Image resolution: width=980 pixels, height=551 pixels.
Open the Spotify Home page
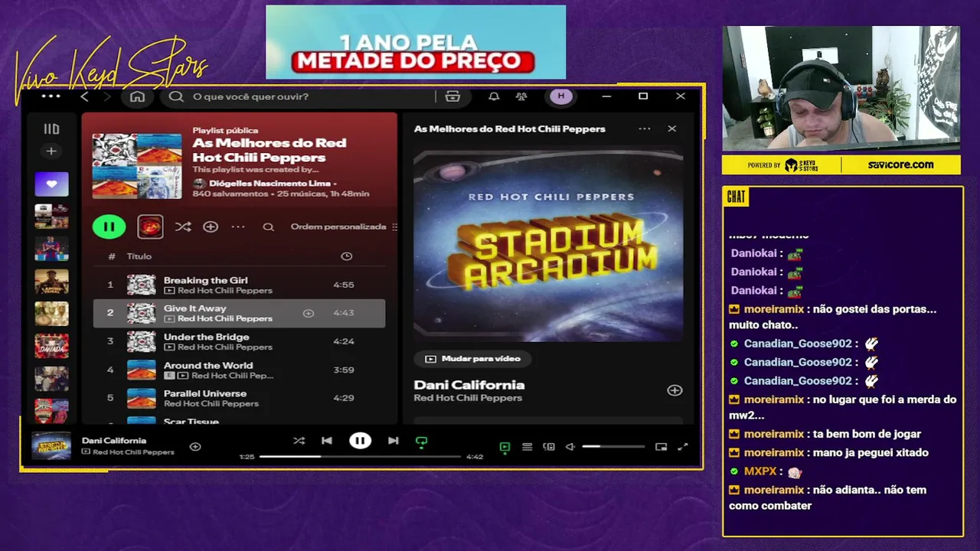[137, 96]
